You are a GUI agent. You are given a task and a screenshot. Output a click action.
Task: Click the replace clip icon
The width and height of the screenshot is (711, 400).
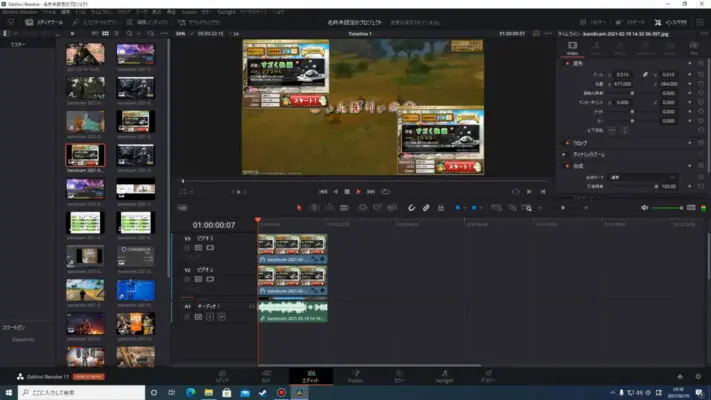click(392, 208)
